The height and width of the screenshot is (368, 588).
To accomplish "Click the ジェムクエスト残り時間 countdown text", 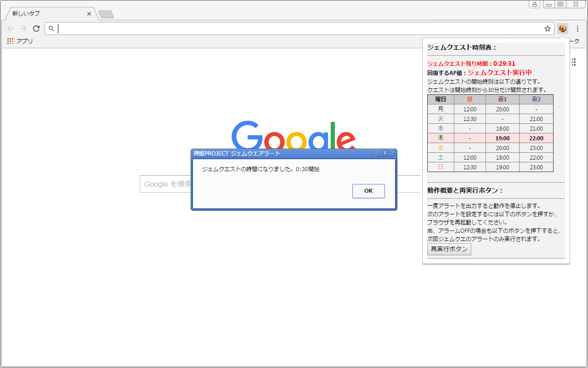I will point(471,64).
